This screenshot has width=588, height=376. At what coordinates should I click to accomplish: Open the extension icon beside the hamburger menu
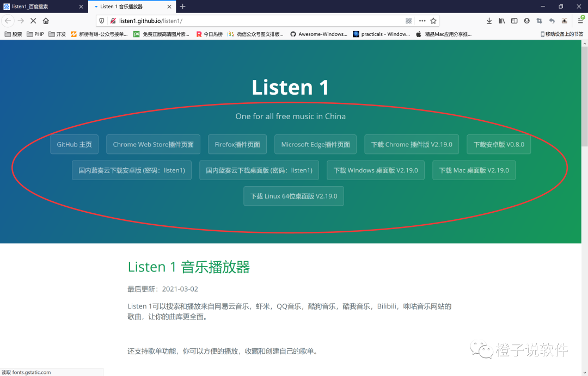point(565,21)
